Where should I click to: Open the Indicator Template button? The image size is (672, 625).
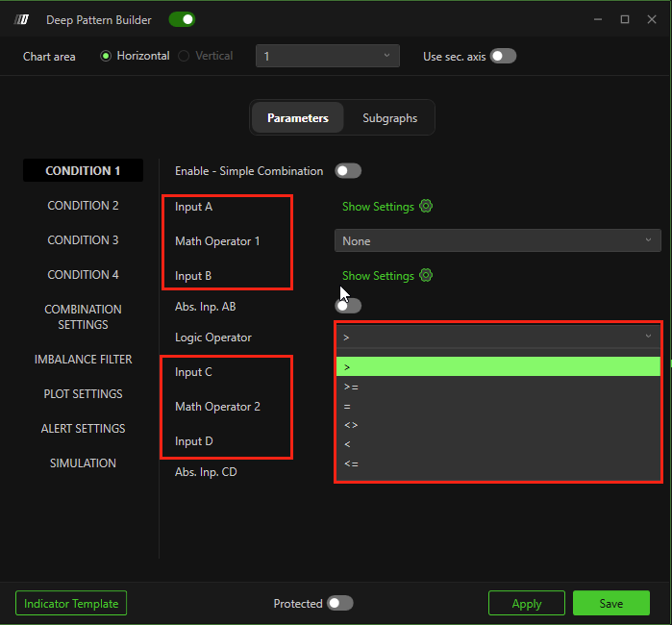coord(71,603)
